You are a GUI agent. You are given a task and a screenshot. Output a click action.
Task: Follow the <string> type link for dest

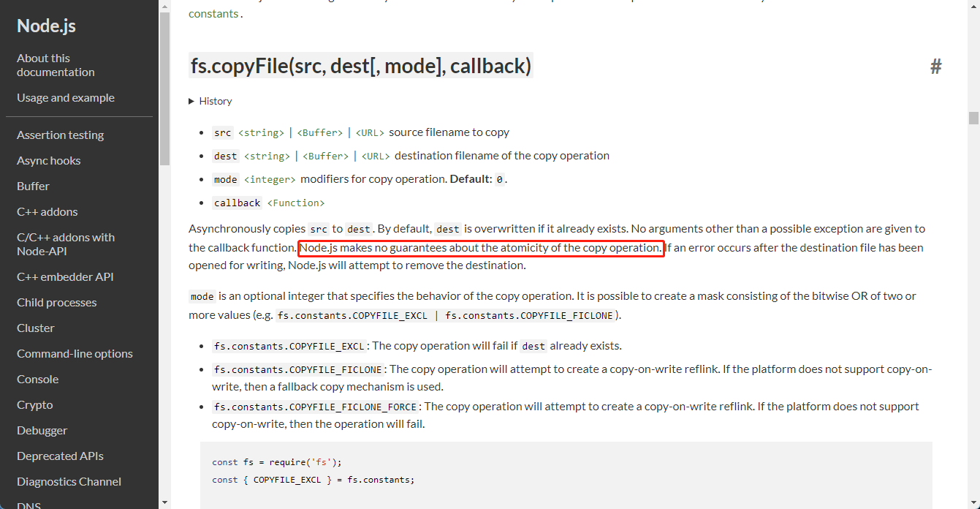coord(267,157)
